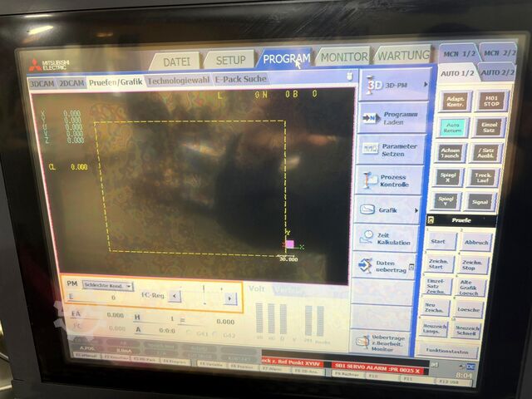532x399 pixels.
Task: Click the Prozess Kontrolle icon
Action: (369, 180)
